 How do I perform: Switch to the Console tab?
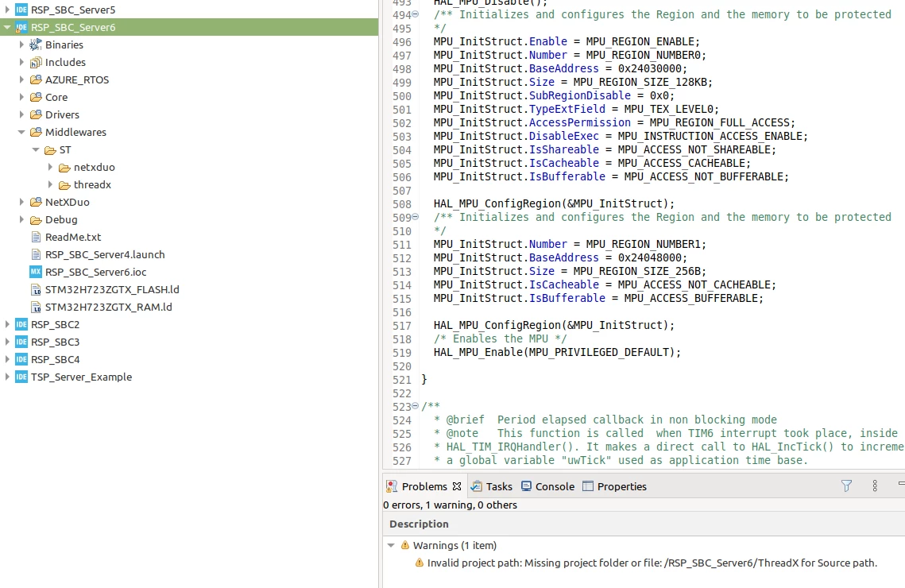547,486
